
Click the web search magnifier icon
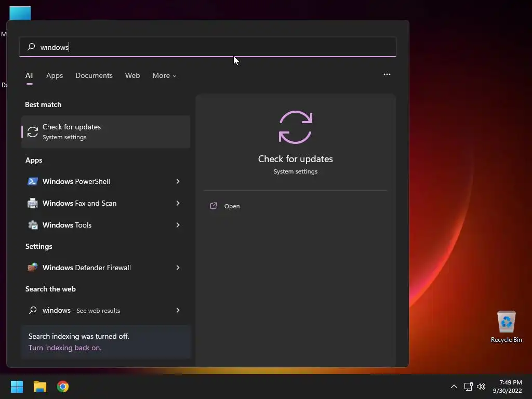33,310
